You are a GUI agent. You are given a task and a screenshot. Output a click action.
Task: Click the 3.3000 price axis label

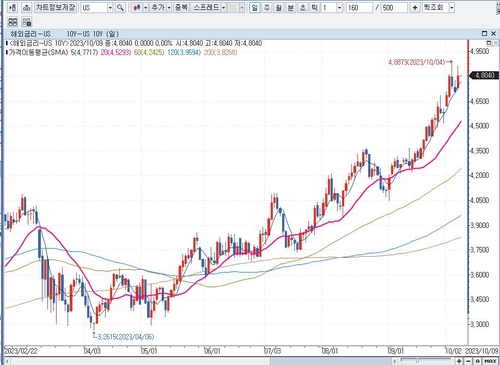[480, 324]
